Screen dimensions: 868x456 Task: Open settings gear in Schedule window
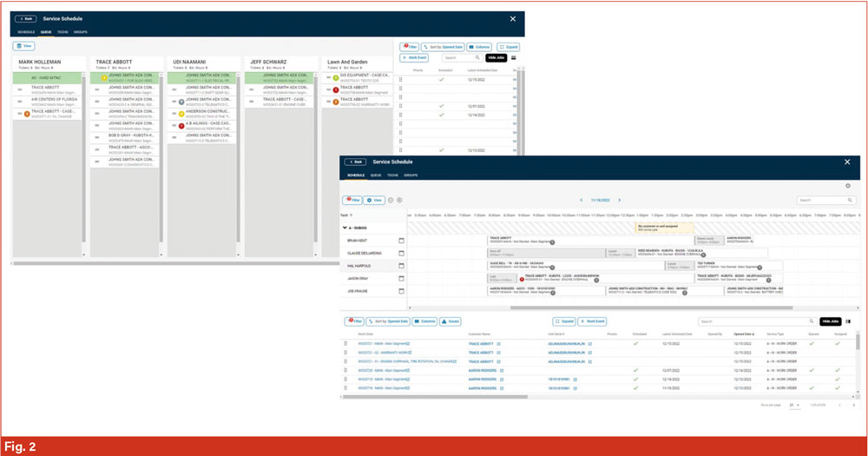point(847,186)
